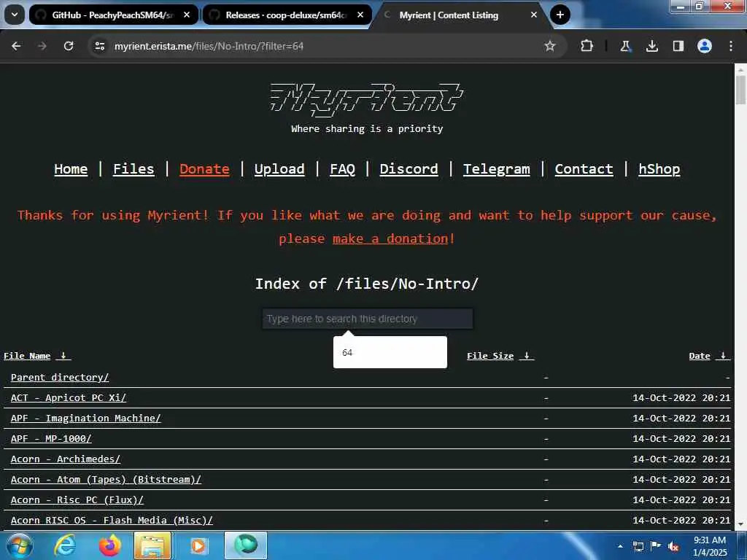Click the Myrient ASCII logo
The height and width of the screenshot is (560, 747).
tap(367, 99)
